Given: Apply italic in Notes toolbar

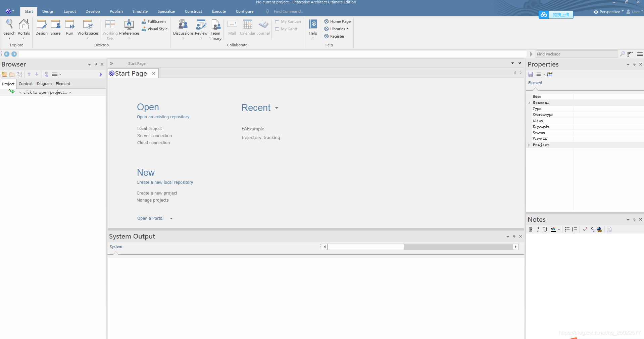Looking at the screenshot, I should (538, 229).
